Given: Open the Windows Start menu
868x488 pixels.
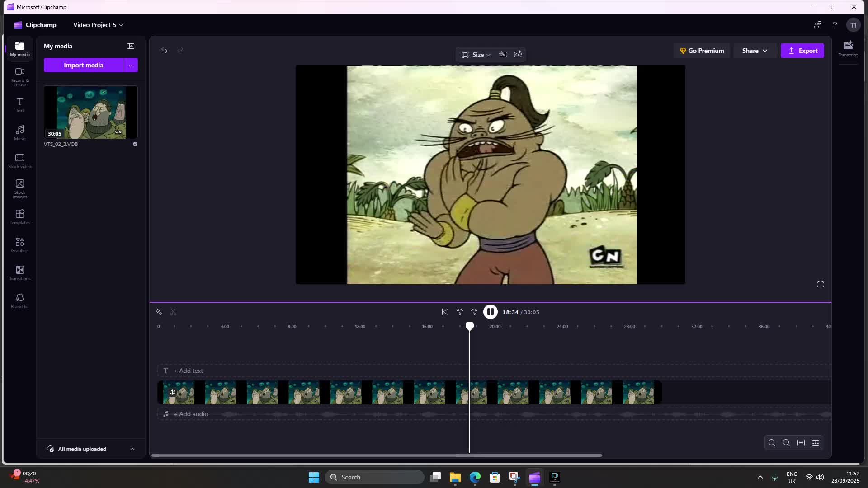Looking at the screenshot, I should 314,477.
